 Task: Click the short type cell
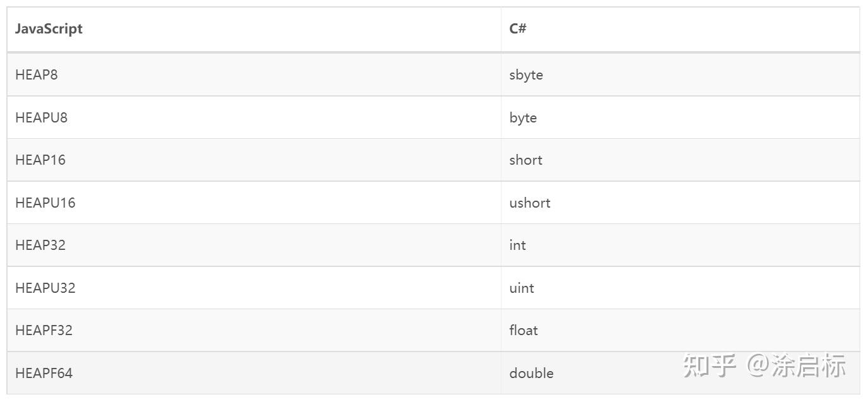525,160
